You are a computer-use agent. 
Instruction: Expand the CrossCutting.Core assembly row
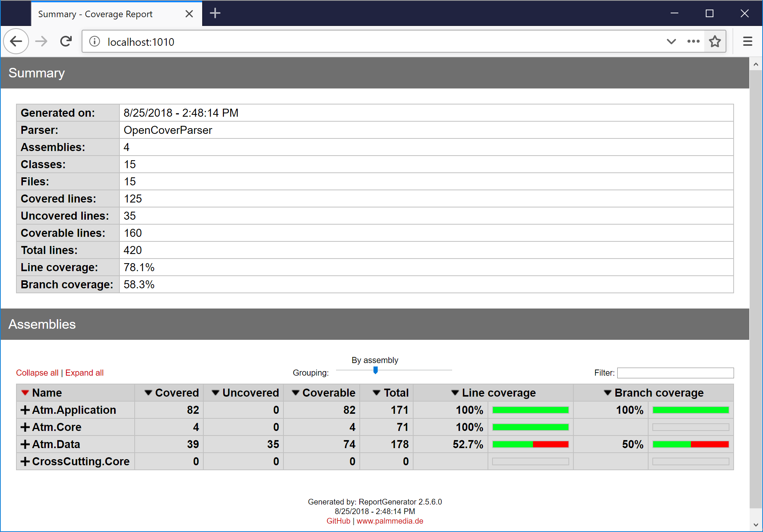tap(25, 461)
